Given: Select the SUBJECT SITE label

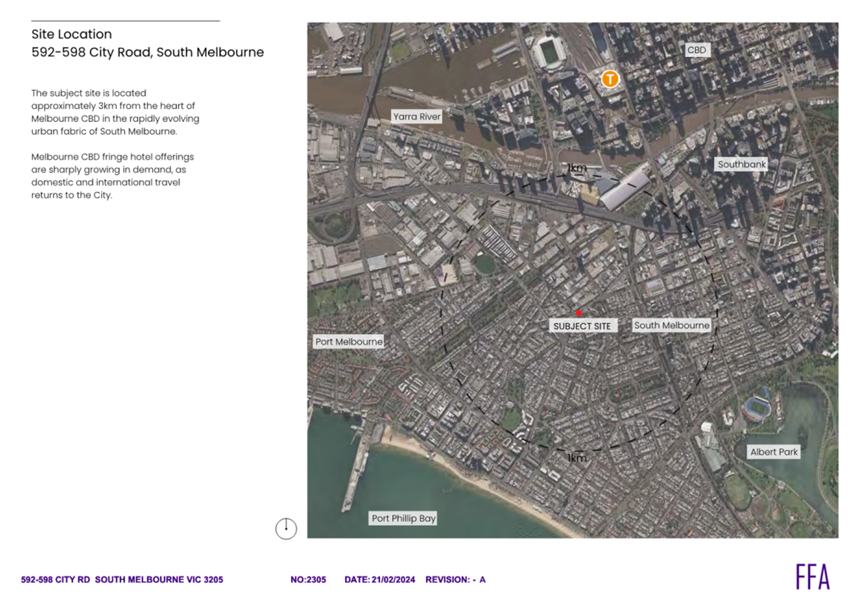Looking at the screenshot, I should (x=582, y=326).
